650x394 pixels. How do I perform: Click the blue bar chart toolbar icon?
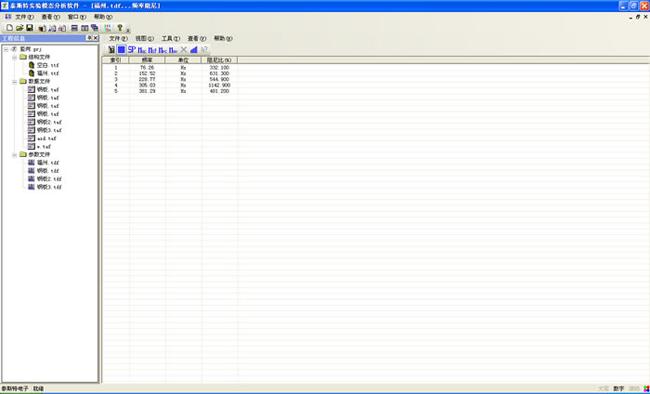point(194,50)
